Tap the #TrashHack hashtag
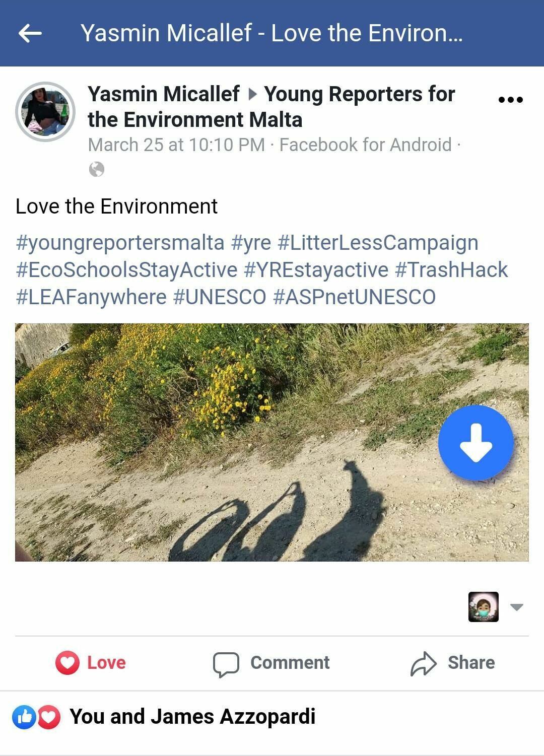Image resolution: width=544 pixels, height=756 pixels. click(451, 270)
